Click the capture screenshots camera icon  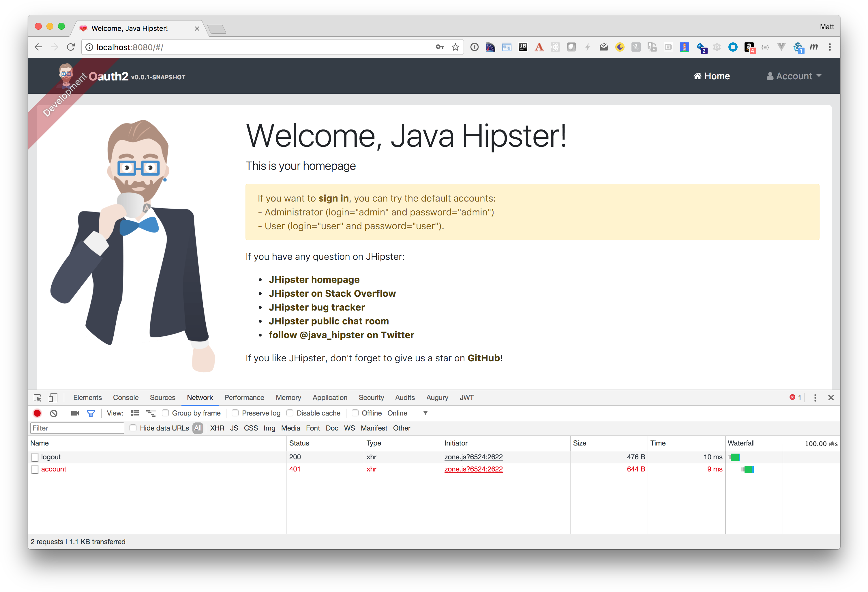(x=75, y=413)
